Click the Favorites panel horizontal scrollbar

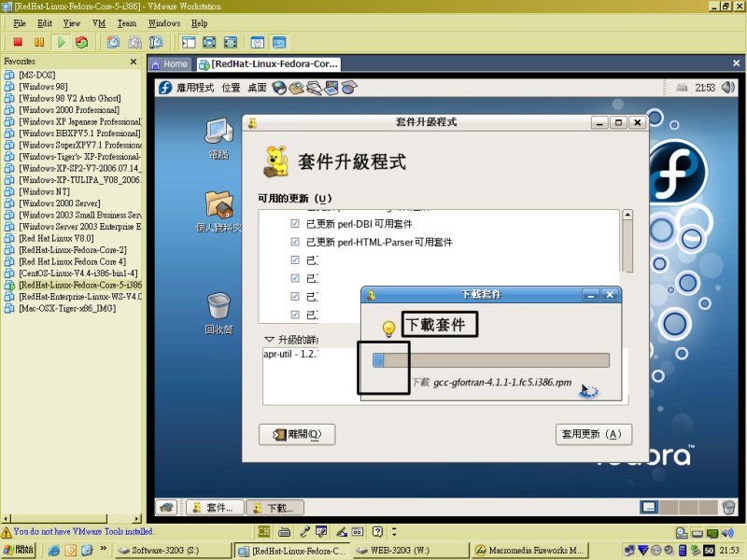pos(72,518)
